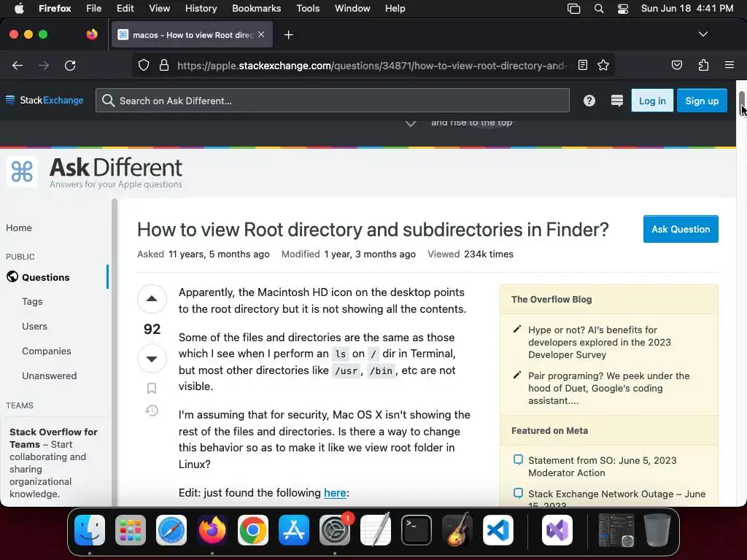Reload the current page

[x=70, y=65]
